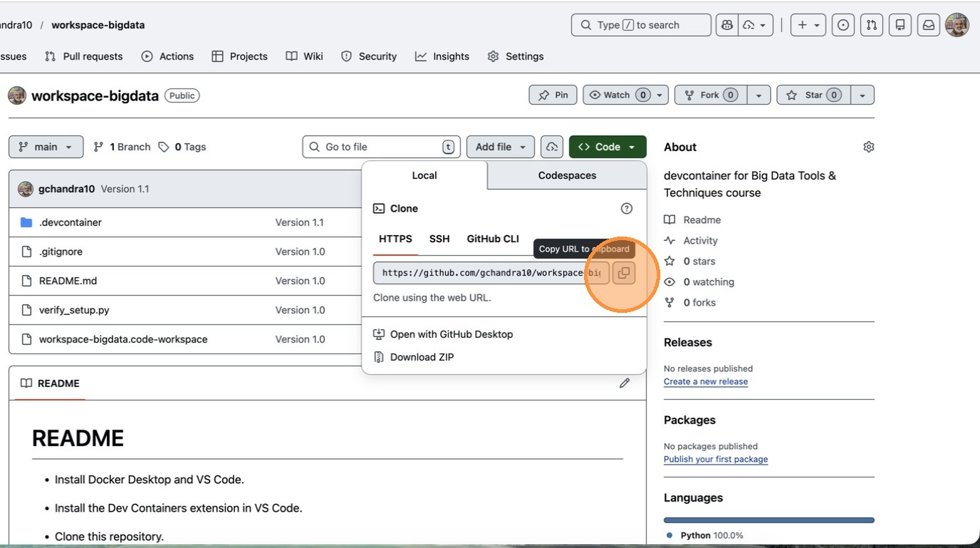The height and width of the screenshot is (548, 980).
Task: Open the notifications inbox icon
Action: tap(929, 25)
